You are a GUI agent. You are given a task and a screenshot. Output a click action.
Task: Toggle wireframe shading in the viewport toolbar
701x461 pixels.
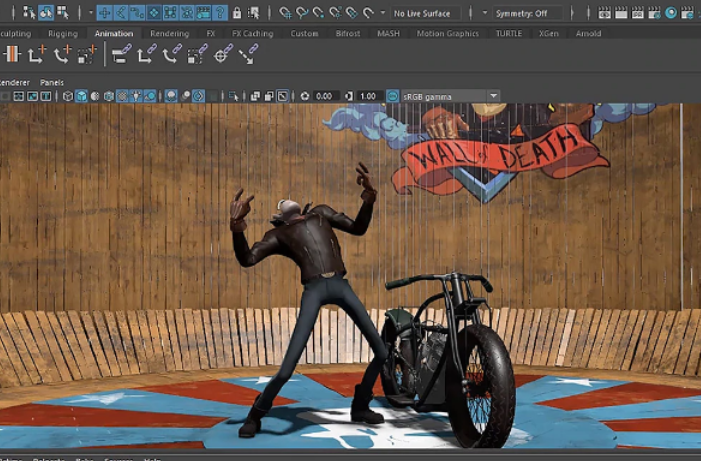(68, 96)
